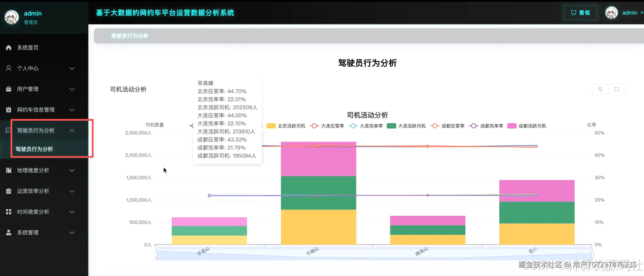The image size is (644, 276).
Task: Expand the 系统管理 submenu chevron
Action: (x=72, y=232)
